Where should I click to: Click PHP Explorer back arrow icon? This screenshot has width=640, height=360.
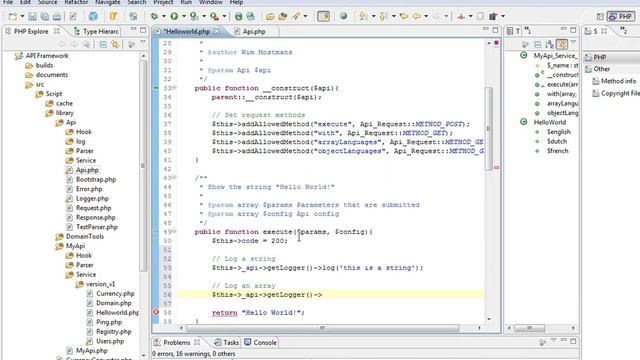[x=62, y=44]
